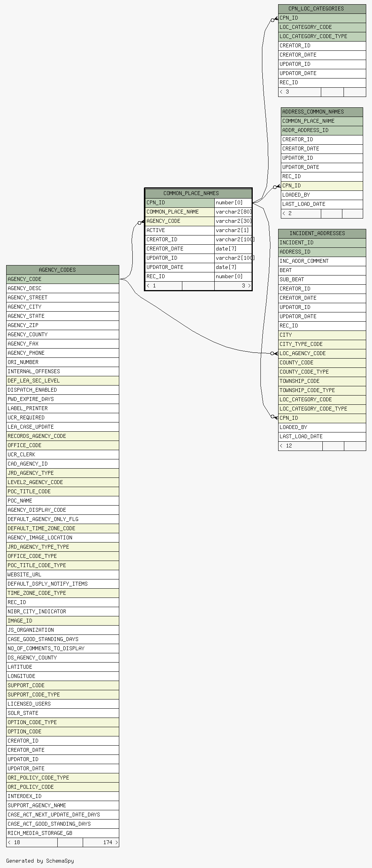Click the COMMON_PLACE_NAMES table title
Screen dimensions: 372x868
click(x=191, y=193)
